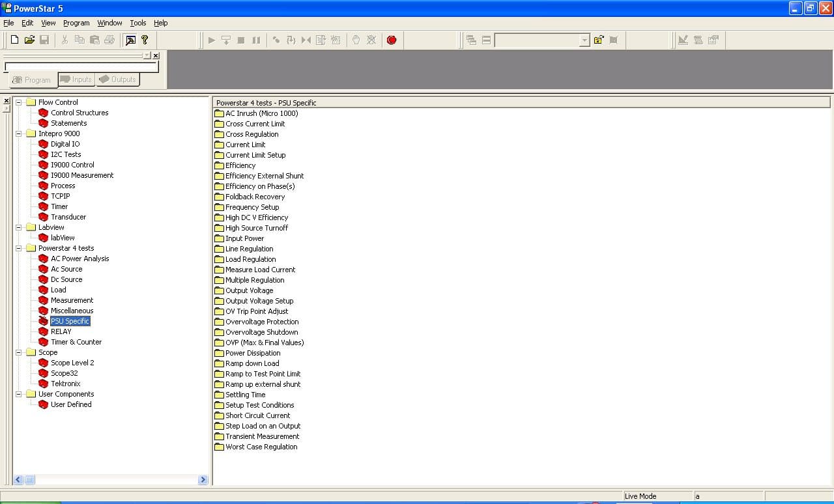834x504 pixels.
Task: Collapse the Intepro 9000 tree node
Action: 19,133
